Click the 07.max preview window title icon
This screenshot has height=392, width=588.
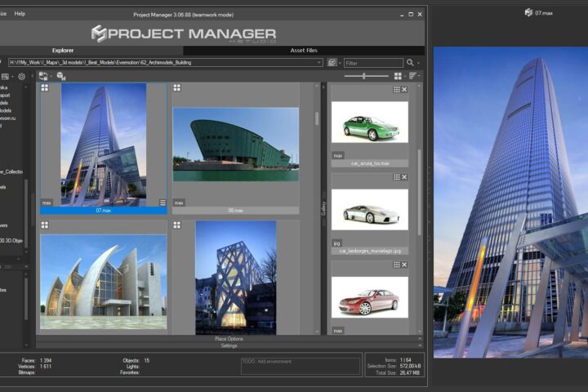528,13
